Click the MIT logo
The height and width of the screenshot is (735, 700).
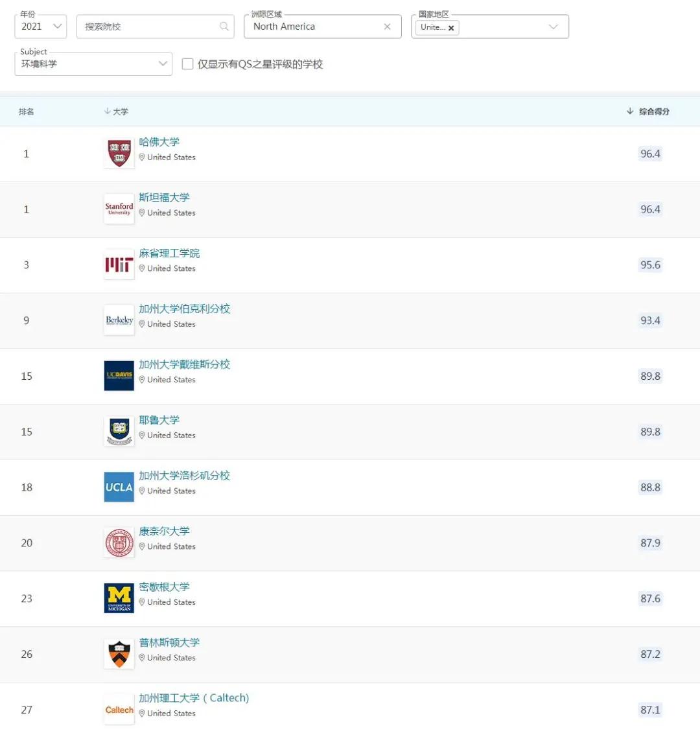(x=119, y=264)
